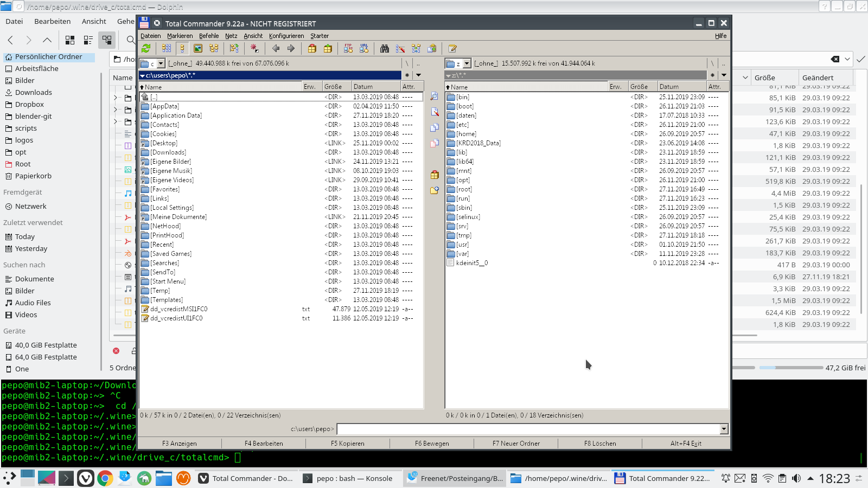Switch to full details view icon
The height and width of the screenshot is (488, 868).
(x=182, y=48)
